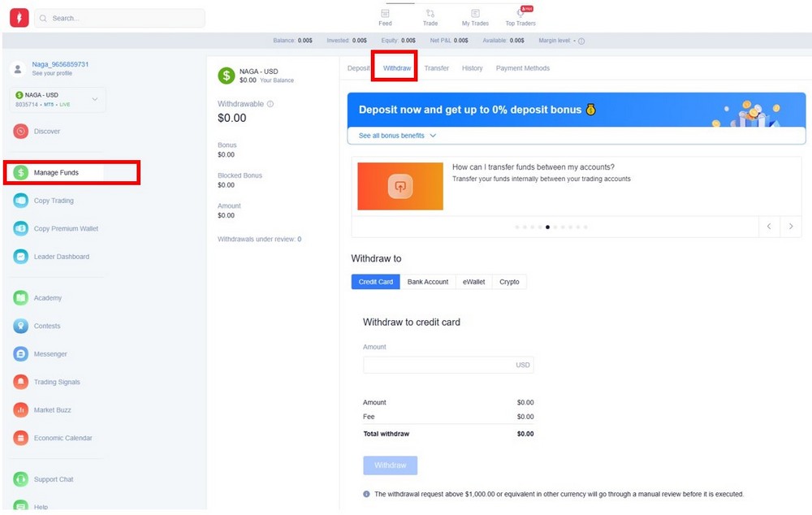Click the transfer funds article thumbnail
Image resolution: width=812 pixels, height=515 pixels.
coord(400,186)
